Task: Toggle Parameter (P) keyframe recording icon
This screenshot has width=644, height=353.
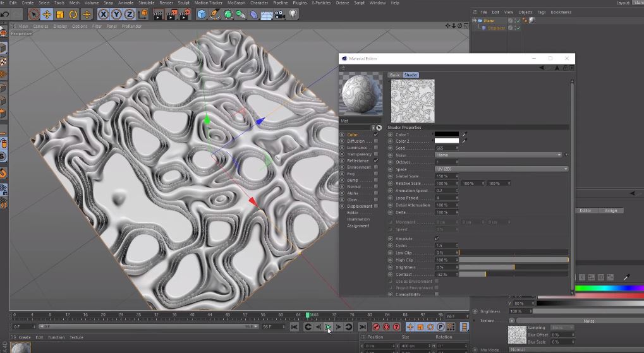Action: (x=440, y=326)
